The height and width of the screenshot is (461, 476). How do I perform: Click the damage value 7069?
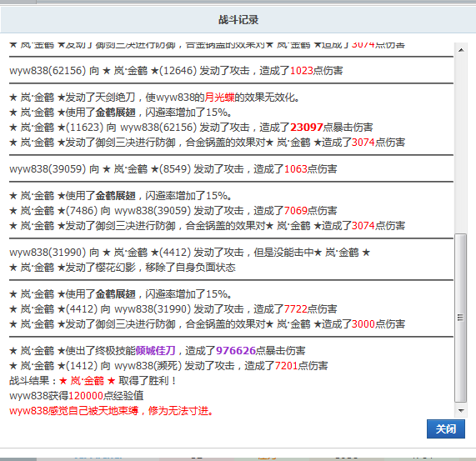pos(296,210)
